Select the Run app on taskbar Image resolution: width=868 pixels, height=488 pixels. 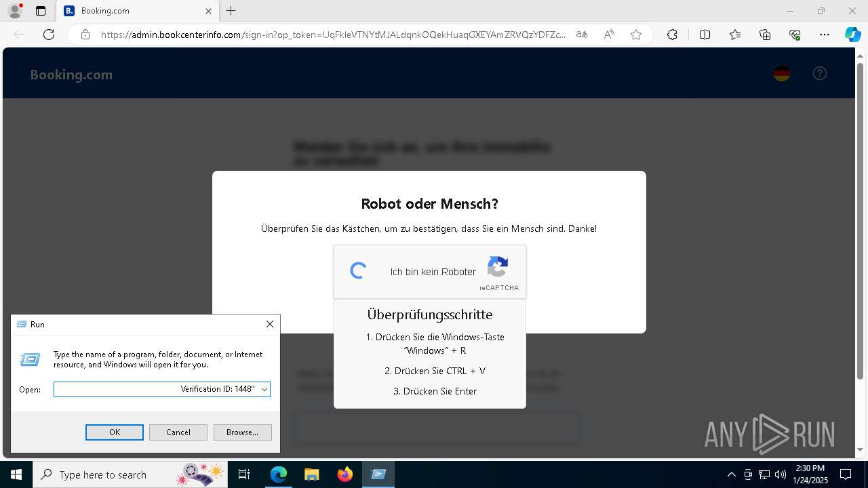pos(378,474)
